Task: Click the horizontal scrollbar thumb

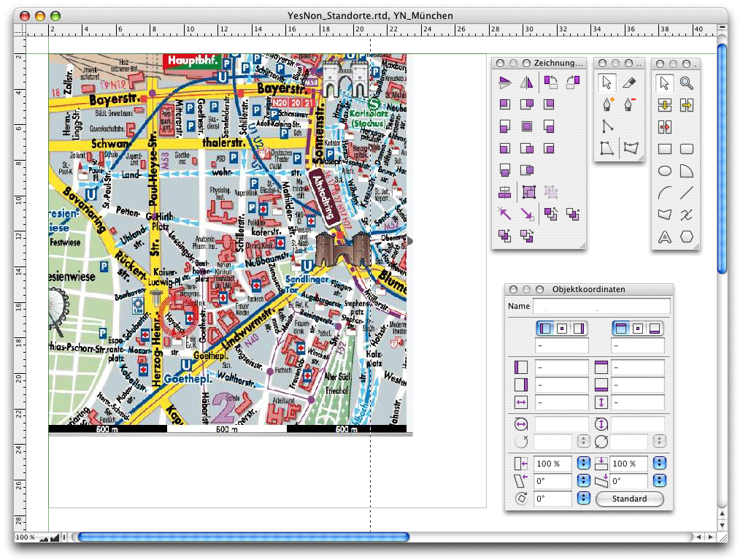Action: 243,537
